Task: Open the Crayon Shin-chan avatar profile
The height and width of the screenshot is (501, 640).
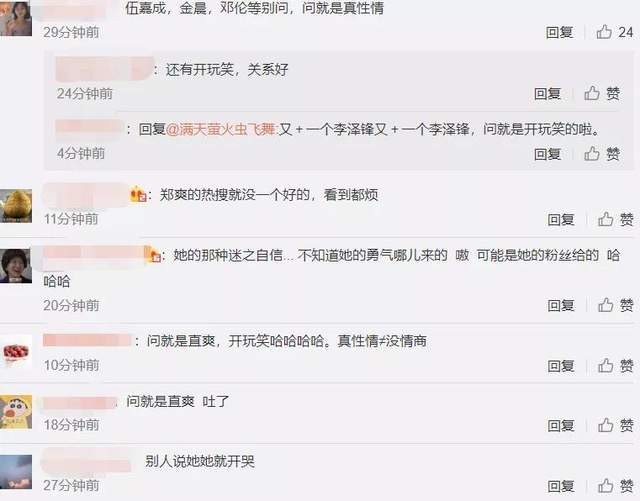Action: (16, 412)
